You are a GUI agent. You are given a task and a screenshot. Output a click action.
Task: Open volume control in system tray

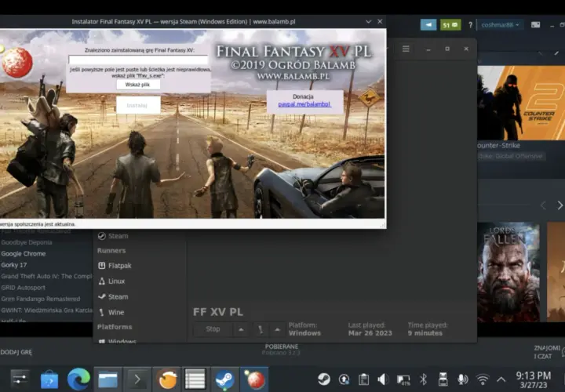(x=383, y=379)
